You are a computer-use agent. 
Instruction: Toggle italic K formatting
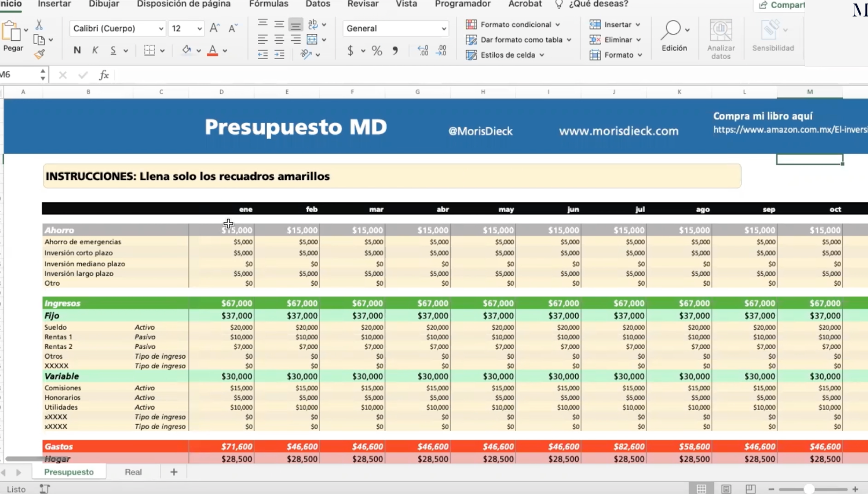[95, 50]
